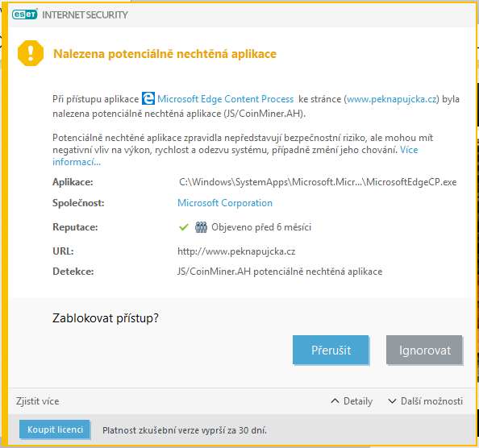This screenshot has height=448, width=479.
Task: Collapse the Detaily section
Action: [x=352, y=401]
